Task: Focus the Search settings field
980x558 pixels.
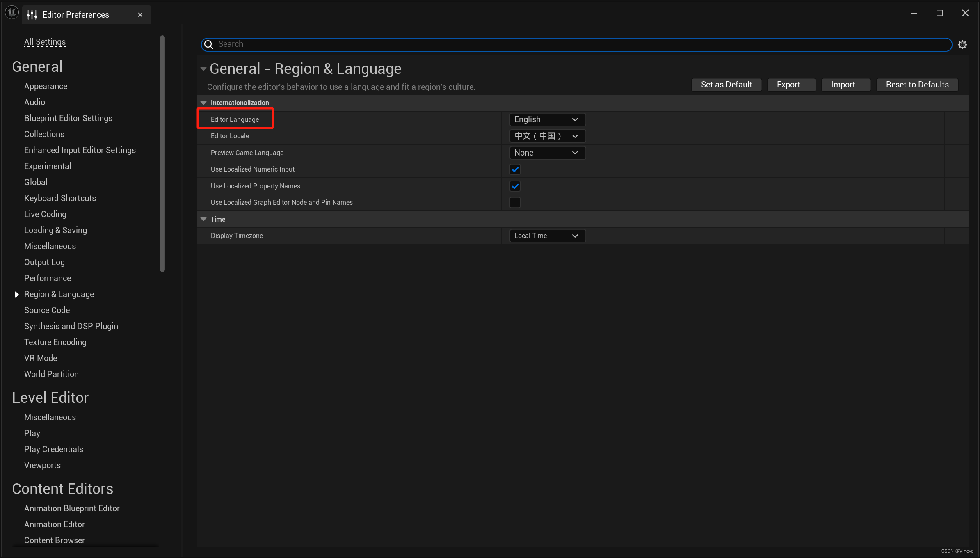Action: [574, 44]
